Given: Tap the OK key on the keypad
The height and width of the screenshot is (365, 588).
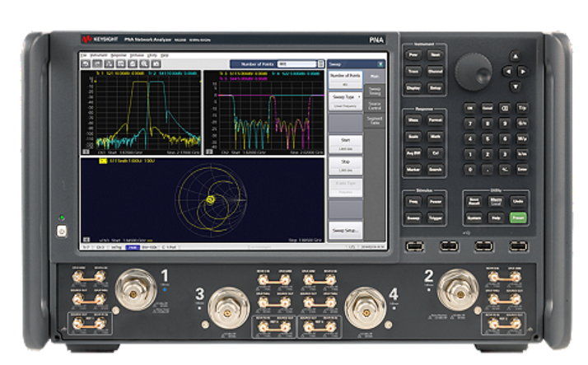Looking at the screenshot, I should 469,109.
